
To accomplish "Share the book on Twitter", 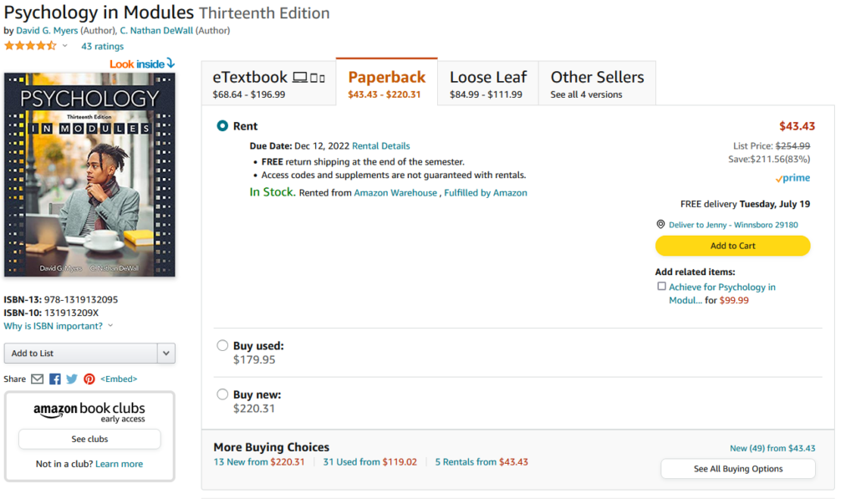I will pyautogui.click(x=72, y=379).
